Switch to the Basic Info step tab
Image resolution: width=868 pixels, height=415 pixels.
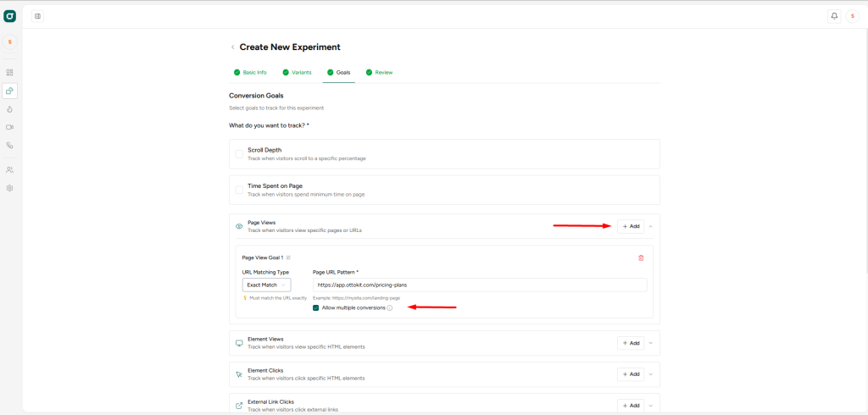coord(250,73)
